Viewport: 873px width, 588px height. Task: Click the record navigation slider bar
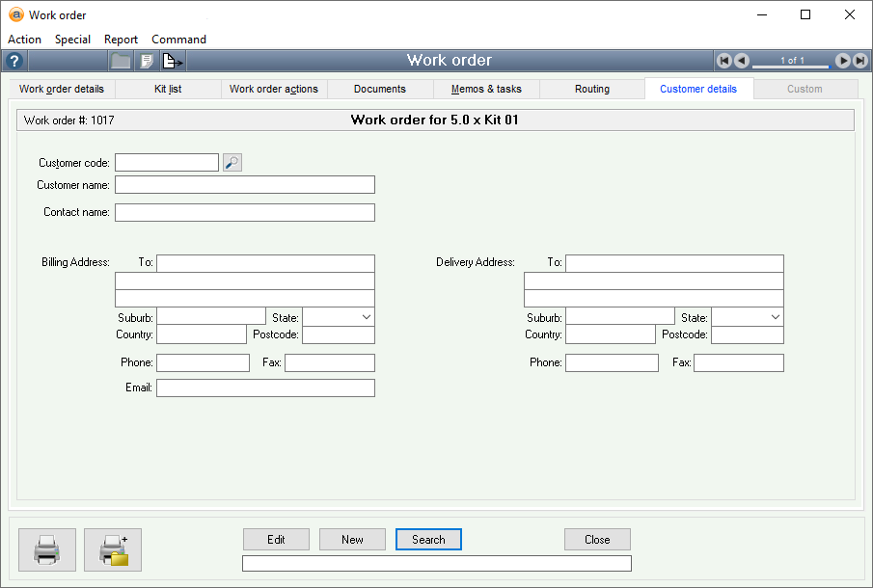click(791, 66)
